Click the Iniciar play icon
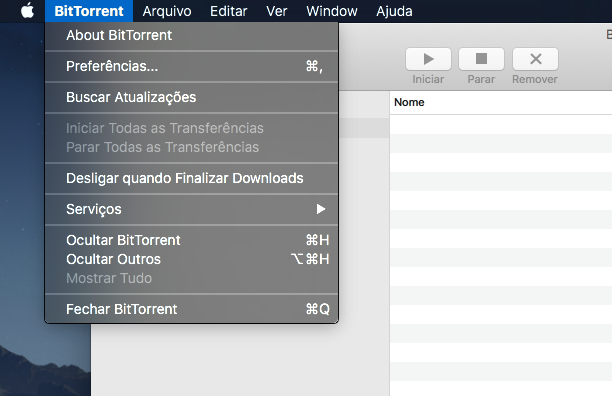This screenshot has width=612, height=396. point(429,59)
